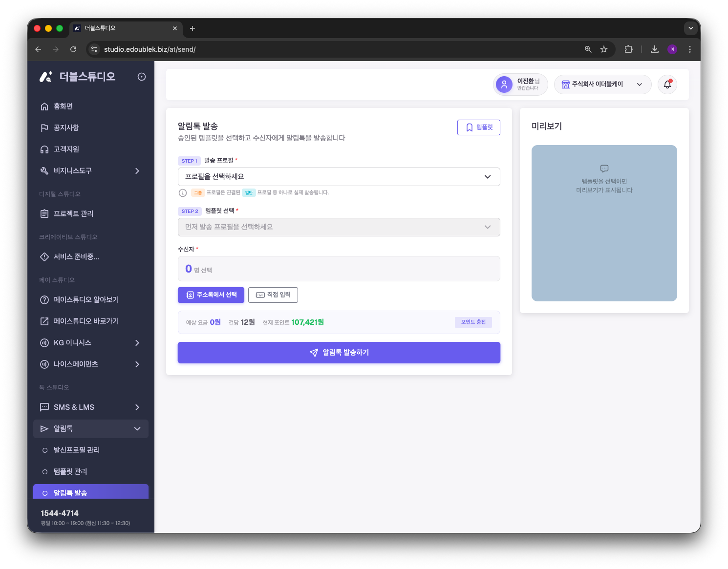This screenshot has width=728, height=569.
Task: Open browser downloads icon
Action: (655, 49)
